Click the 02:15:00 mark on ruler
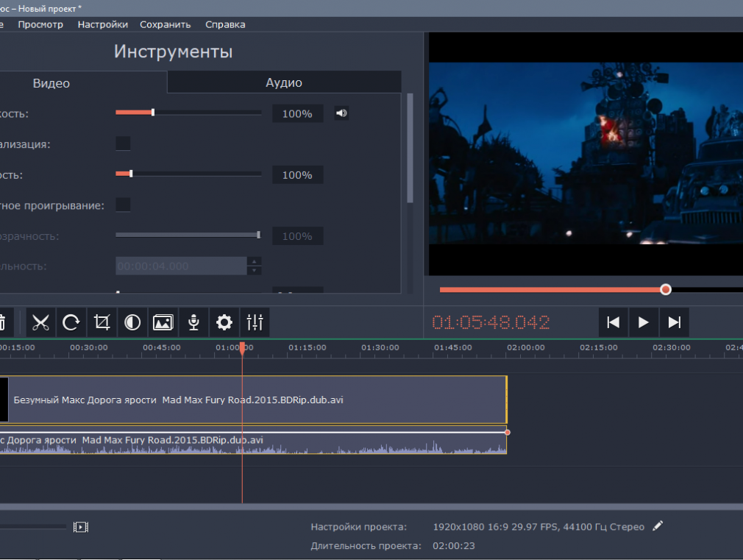This screenshot has width=743, height=560. pyautogui.click(x=599, y=347)
